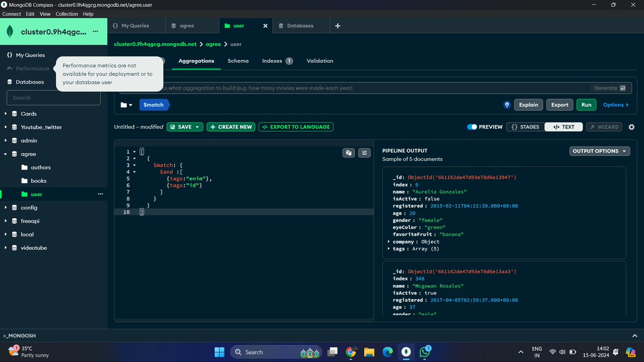Click the battery indicator in system tray
This screenshot has width=644, height=362.
[572, 352]
